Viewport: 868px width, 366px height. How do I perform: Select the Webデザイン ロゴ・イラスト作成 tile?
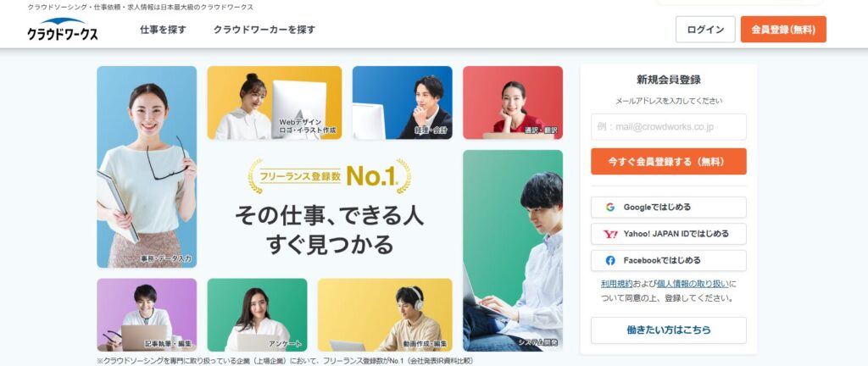(275, 103)
